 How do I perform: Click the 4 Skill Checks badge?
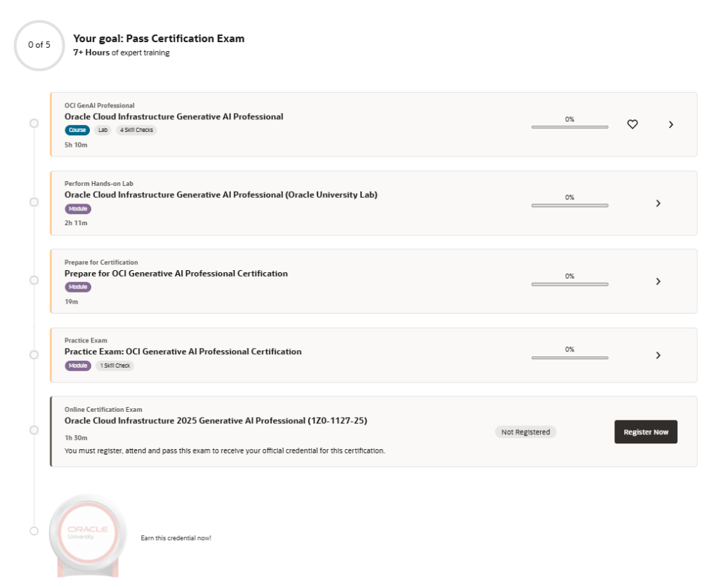136,130
